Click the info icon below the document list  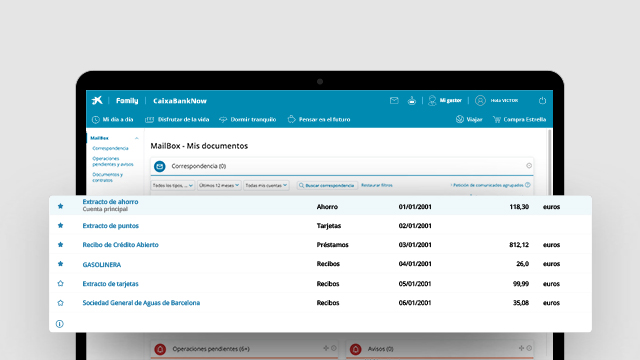[60, 324]
